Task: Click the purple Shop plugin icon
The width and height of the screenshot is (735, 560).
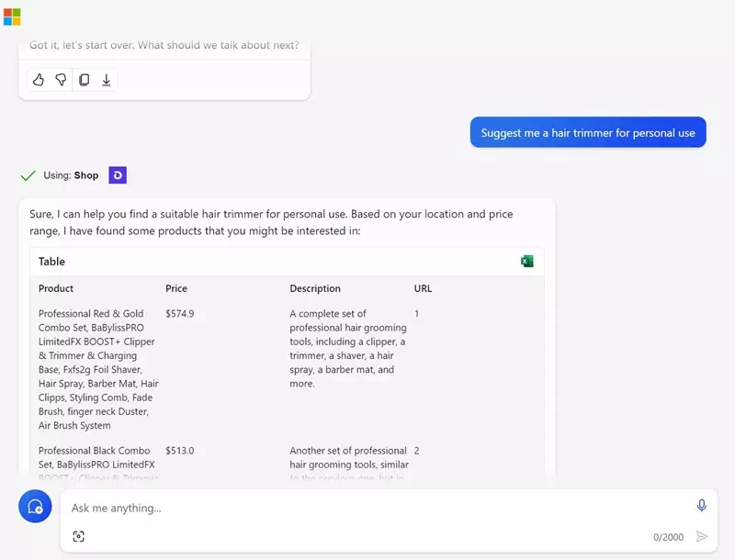Action: tap(118, 175)
